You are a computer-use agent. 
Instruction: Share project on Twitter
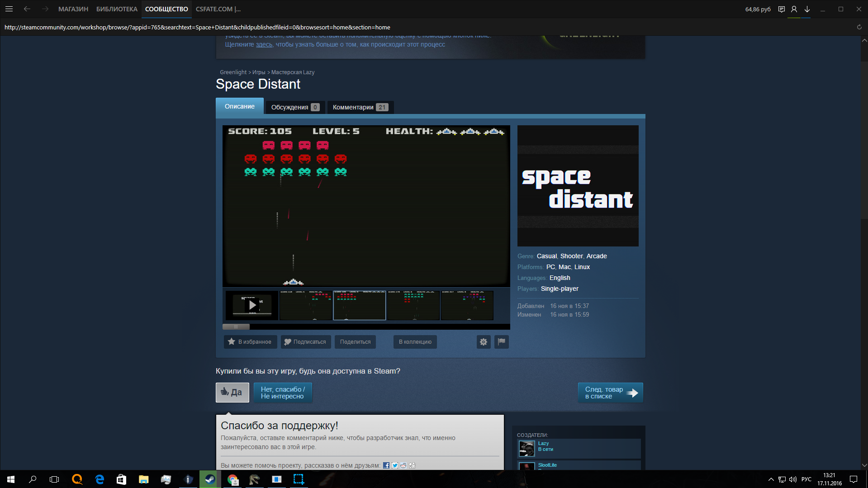[395, 465]
